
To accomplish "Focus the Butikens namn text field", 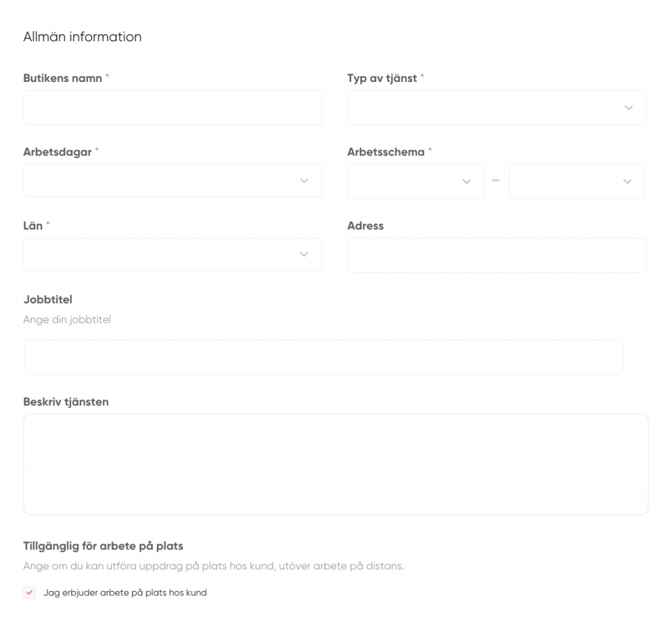I will tap(173, 108).
